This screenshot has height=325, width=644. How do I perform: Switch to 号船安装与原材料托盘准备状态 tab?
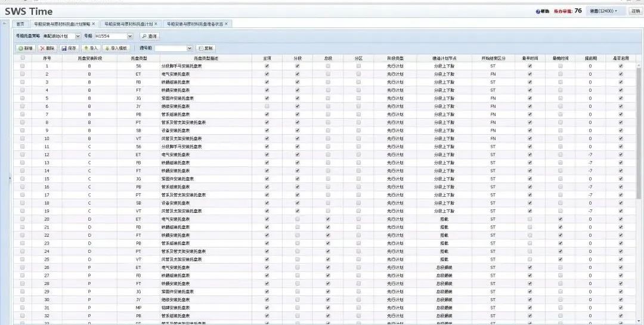(x=194, y=24)
